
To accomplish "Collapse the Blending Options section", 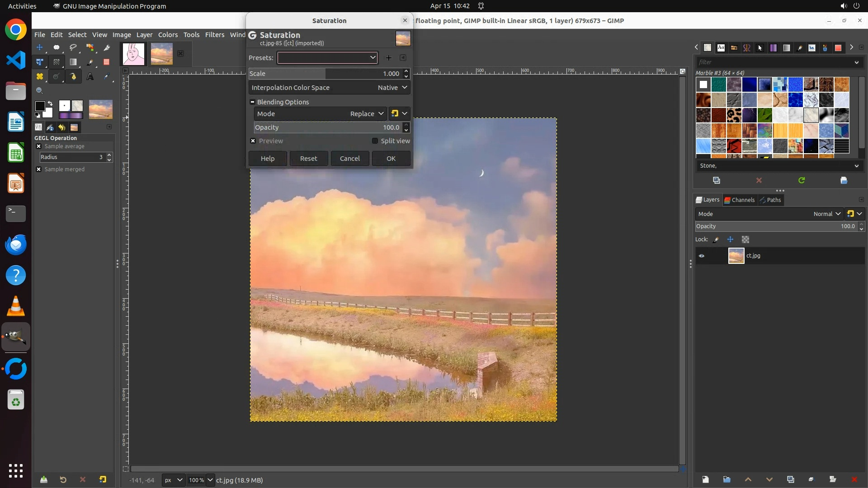I will coord(253,102).
